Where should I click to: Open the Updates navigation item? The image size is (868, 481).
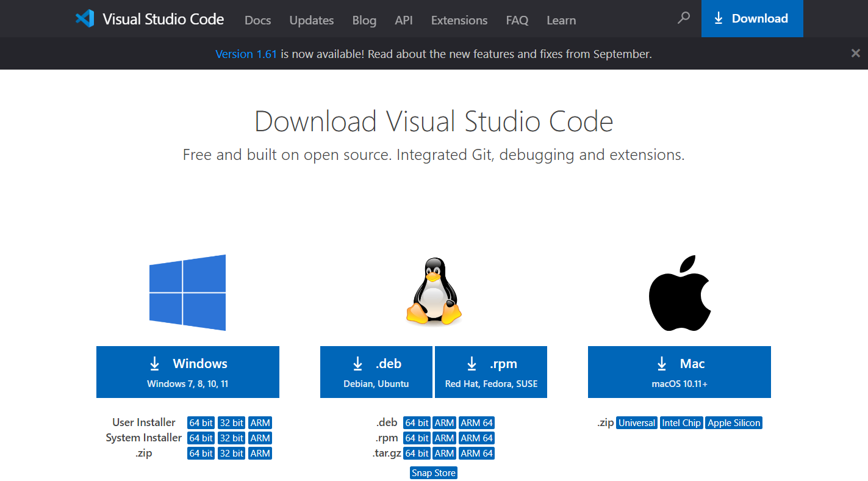[312, 20]
